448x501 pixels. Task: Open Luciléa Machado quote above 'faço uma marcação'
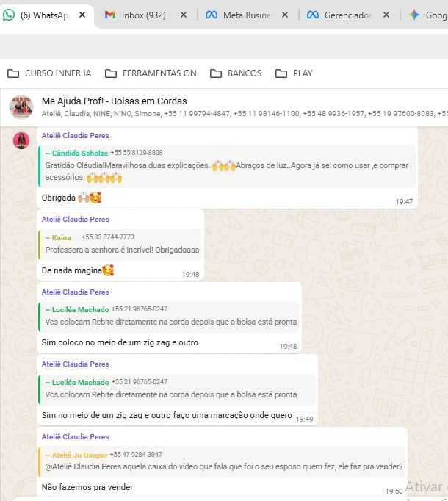click(x=177, y=389)
